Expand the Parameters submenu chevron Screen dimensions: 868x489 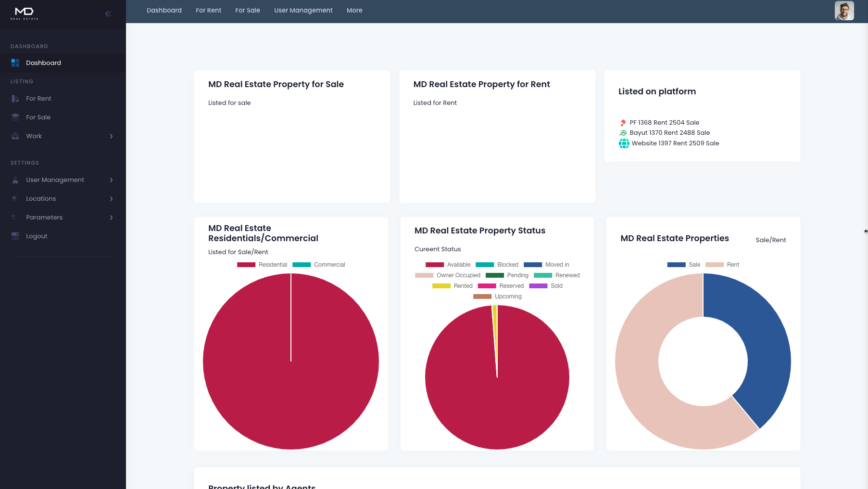[x=111, y=218]
